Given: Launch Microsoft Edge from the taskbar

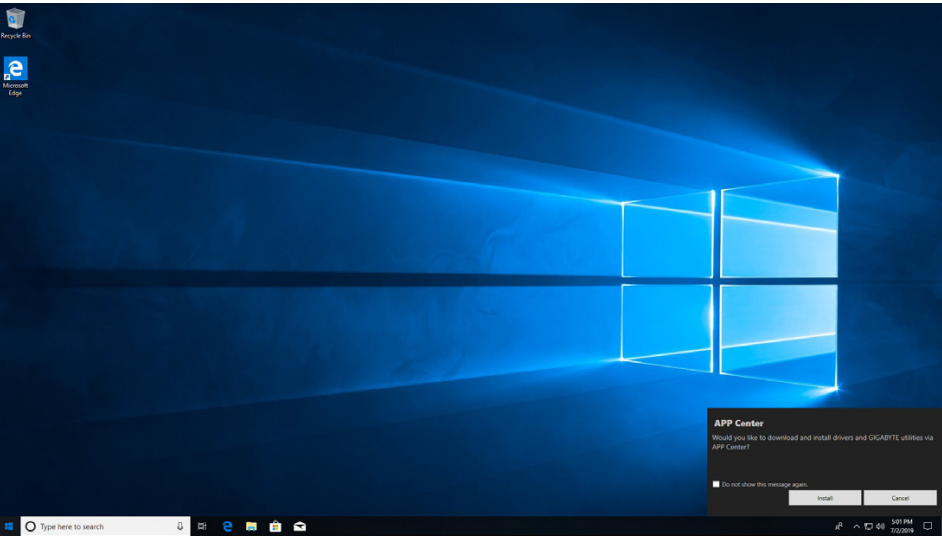Looking at the screenshot, I should [x=227, y=526].
